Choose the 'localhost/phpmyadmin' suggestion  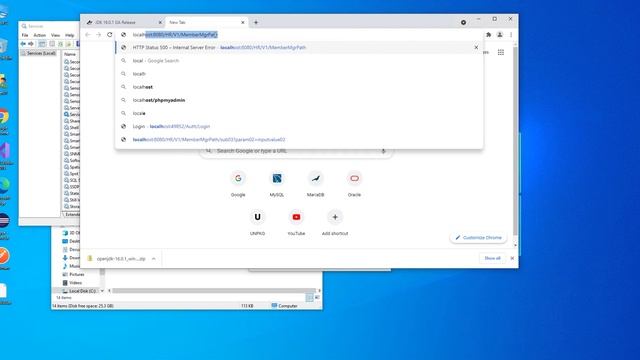coord(299,100)
